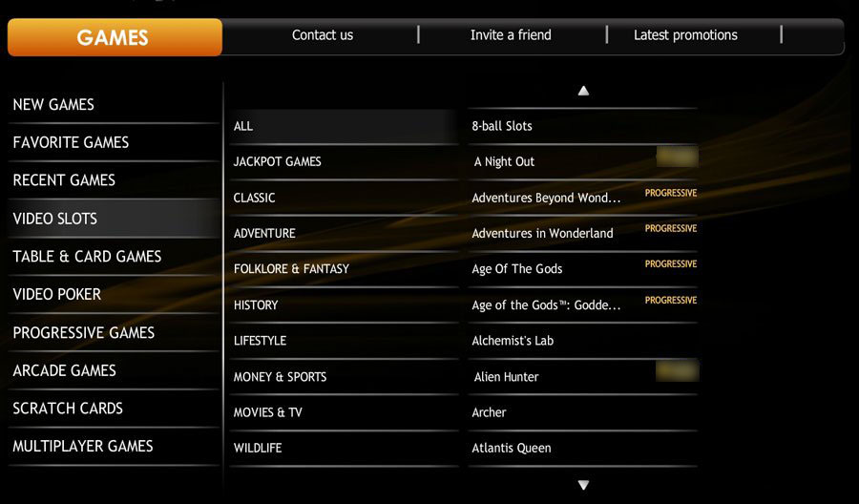Screen dimensions: 859x504
Task: Choose the MOVIES & TV subcategory
Action: [268, 412]
